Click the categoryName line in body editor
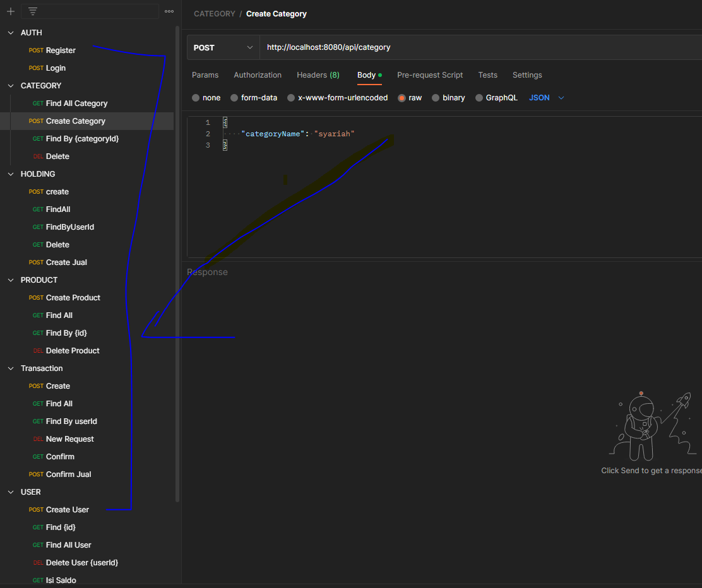 [x=298, y=134]
